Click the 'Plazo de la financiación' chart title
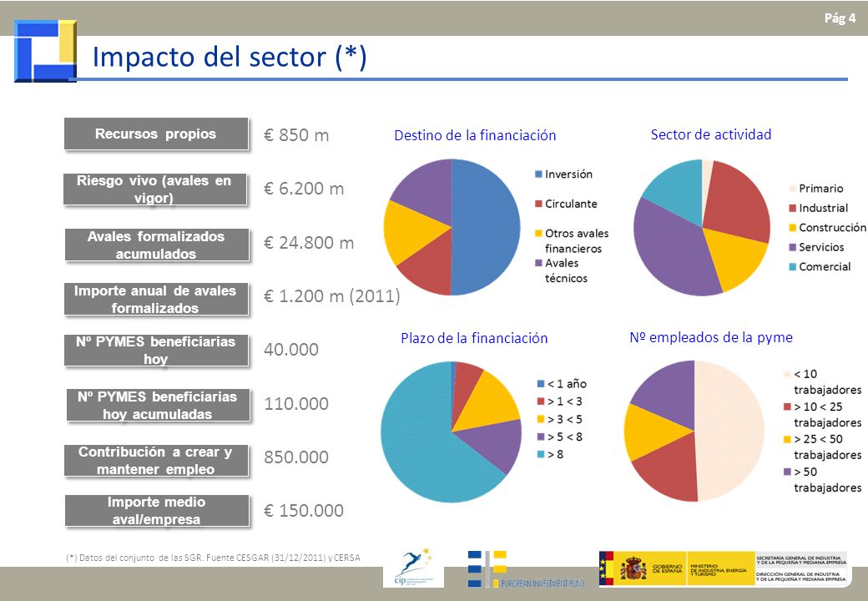 [474, 338]
